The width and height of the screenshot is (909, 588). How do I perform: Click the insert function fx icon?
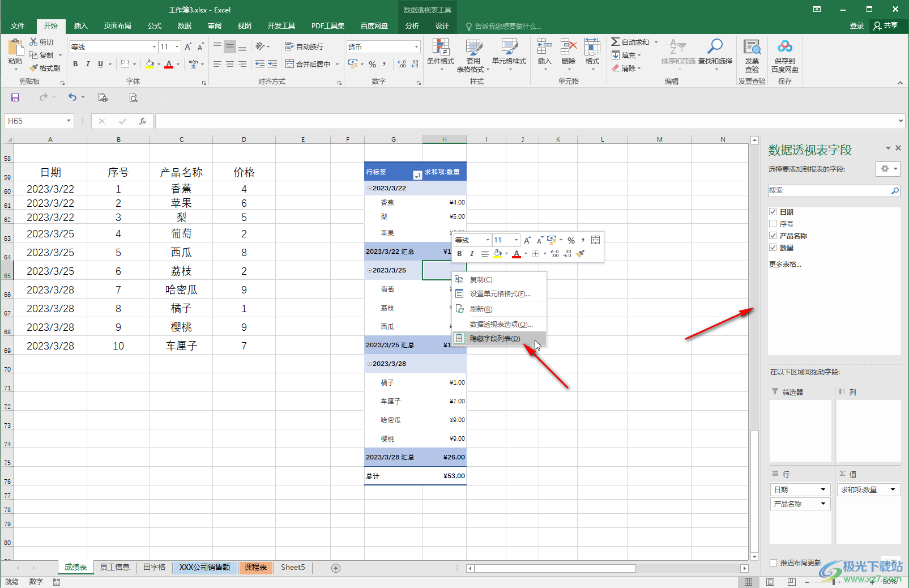click(x=143, y=121)
